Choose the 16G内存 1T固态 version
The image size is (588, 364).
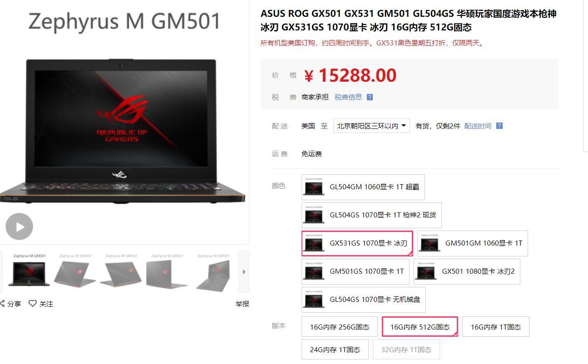[x=496, y=327]
